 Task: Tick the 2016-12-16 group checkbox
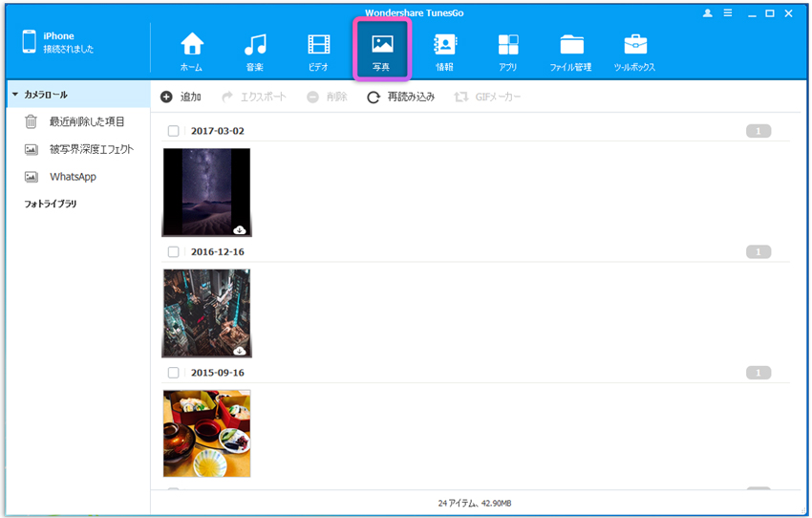coord(174,251)
